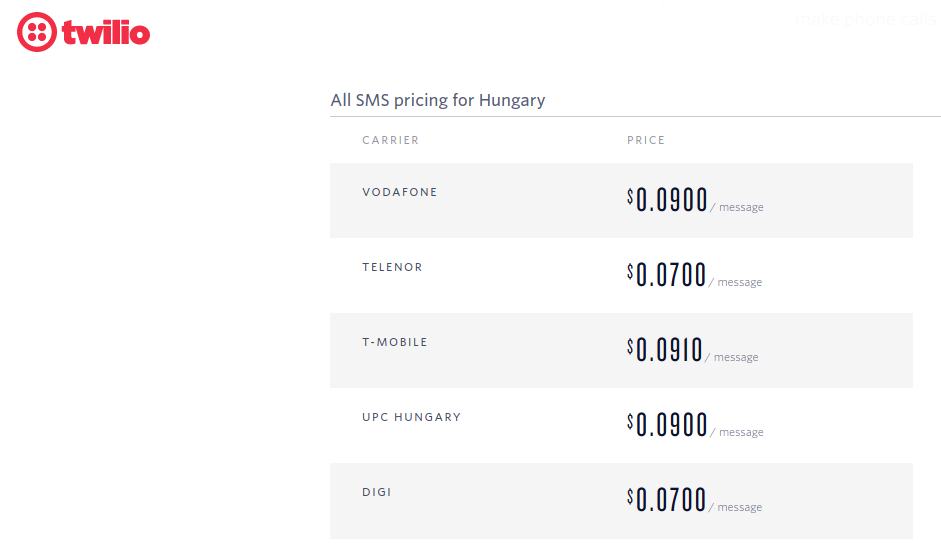
Task: Click '/ message' label beside Digi price
Action: tap(735, 507)
